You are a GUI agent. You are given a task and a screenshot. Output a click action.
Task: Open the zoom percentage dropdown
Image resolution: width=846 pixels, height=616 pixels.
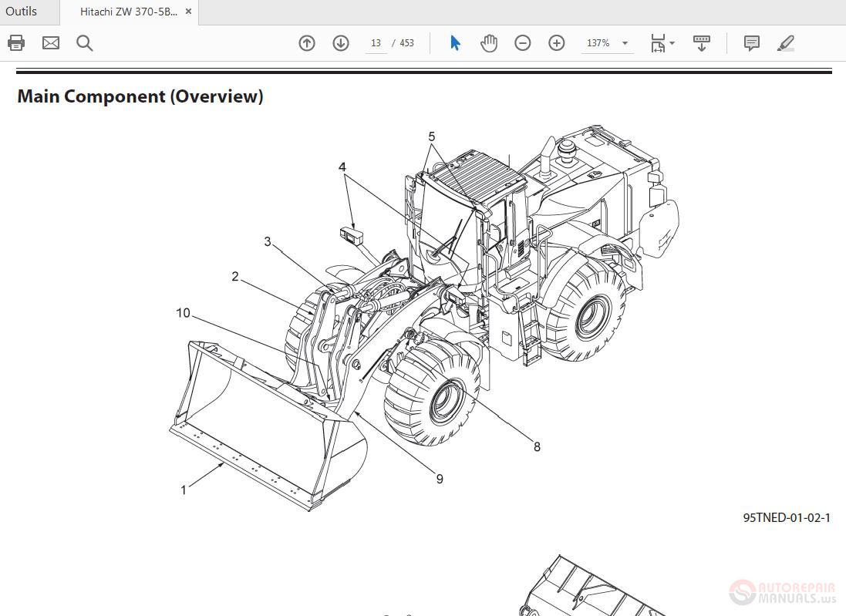tap(625, 43)
